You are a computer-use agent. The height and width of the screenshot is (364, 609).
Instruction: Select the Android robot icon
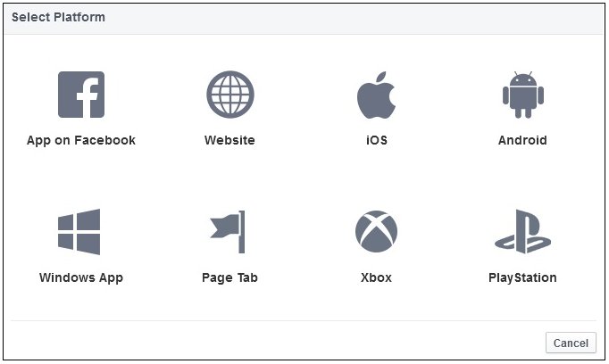click(523, 95)
